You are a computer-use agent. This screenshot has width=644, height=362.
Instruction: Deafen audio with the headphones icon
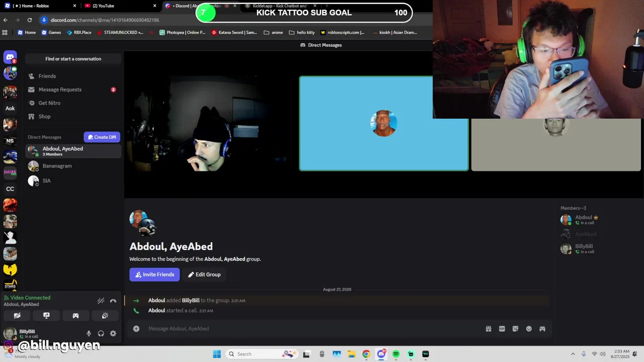[101, 333]
